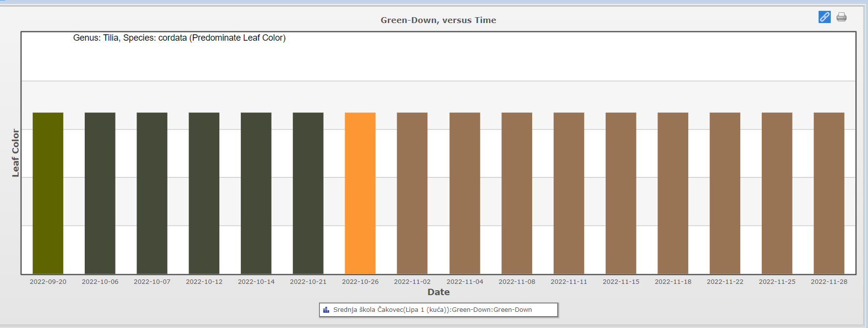
Task: Click the blue link icon
Action: coord(824,17)
